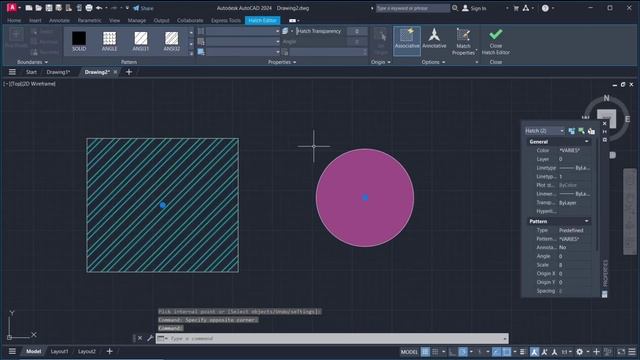Expand the Origin panel
Viewport: 640px width, 360px height.
[x=380, y=62]
